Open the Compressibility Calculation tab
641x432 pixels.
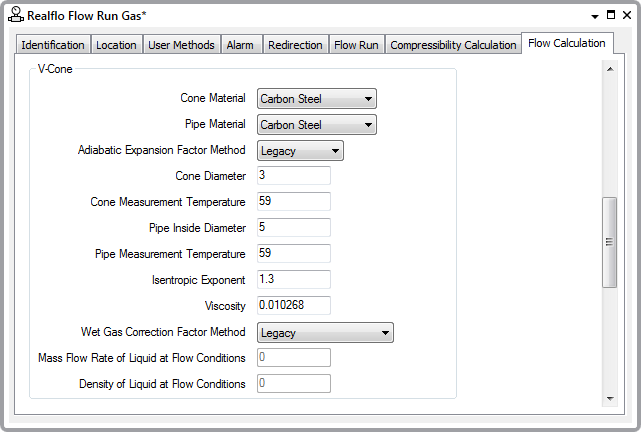(453, 45)
